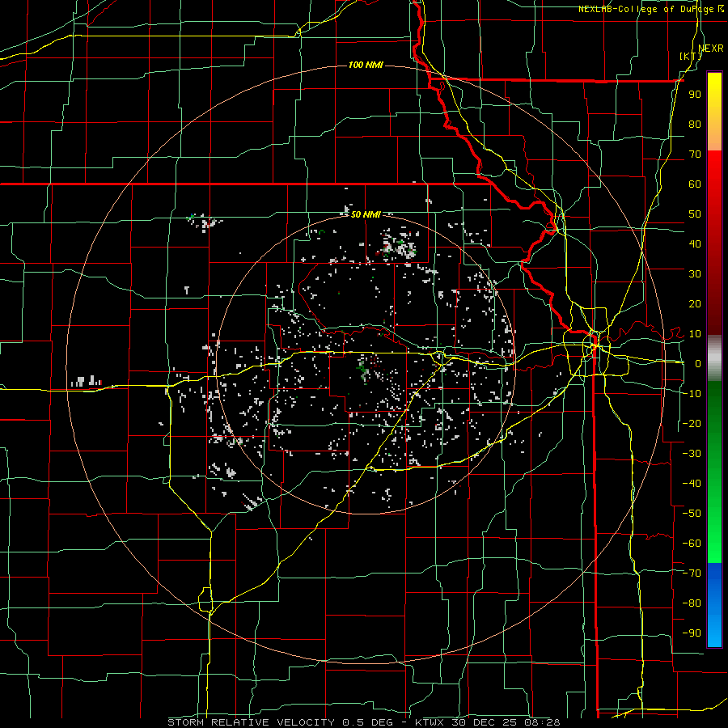Click the -70 value on velocity scale
728x728 pixels.
[692, 574]
